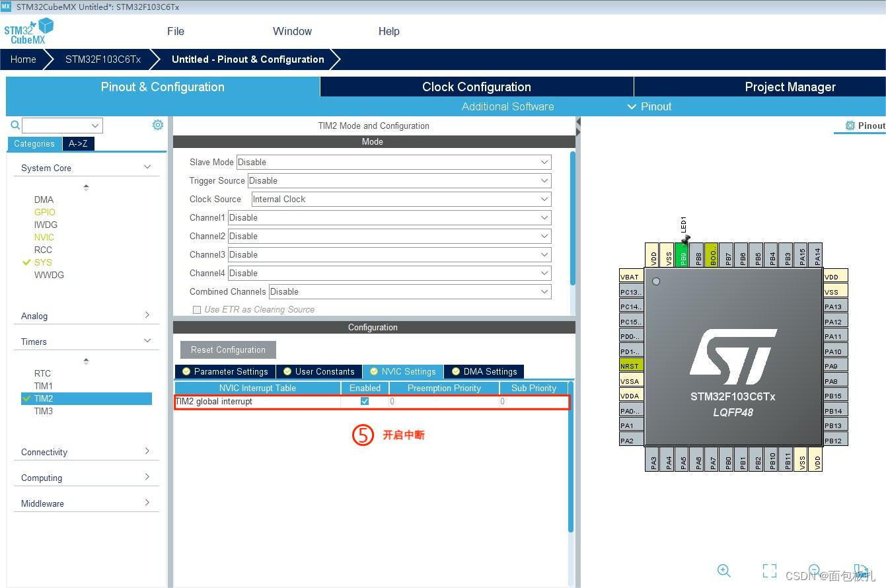Click the fit-to-view icon below the chip
Screen dimensions: 886x588
769,571
